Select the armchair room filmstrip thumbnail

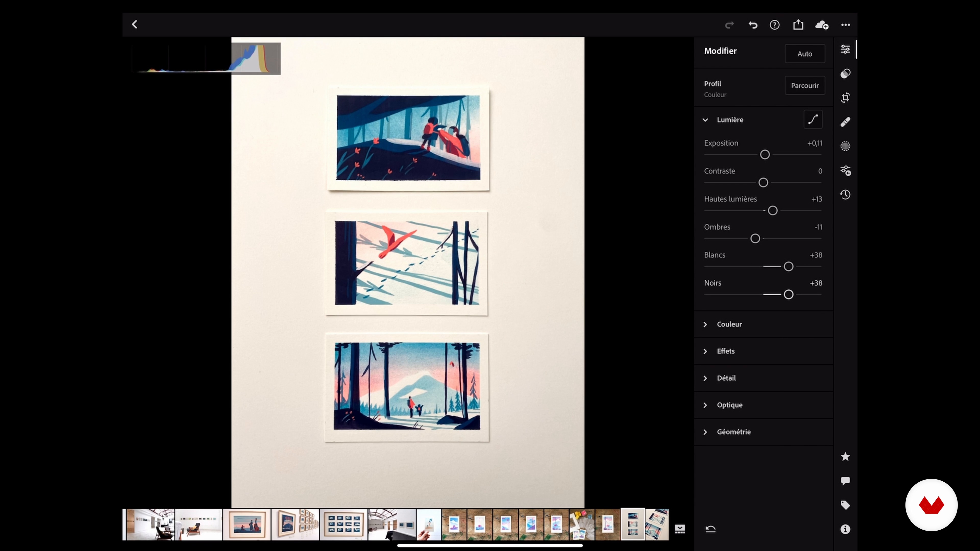click(x=199, y=524)
